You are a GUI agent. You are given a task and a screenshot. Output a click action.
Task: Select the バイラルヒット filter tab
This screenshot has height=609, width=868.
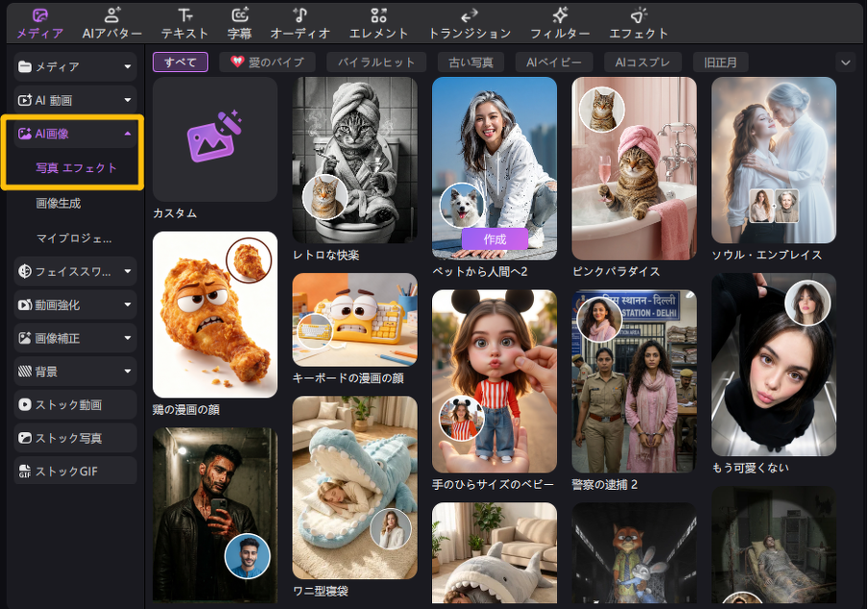tap(376, 62)
